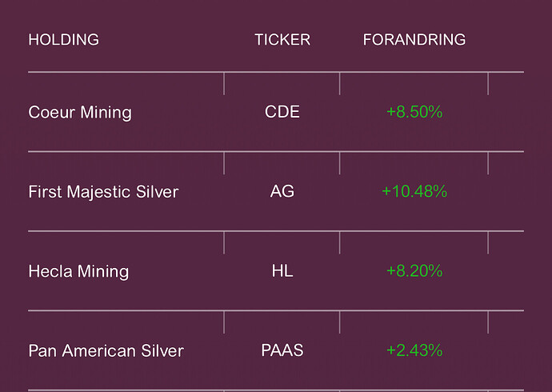Select the +10.48% change value

(x=414, y=192)
